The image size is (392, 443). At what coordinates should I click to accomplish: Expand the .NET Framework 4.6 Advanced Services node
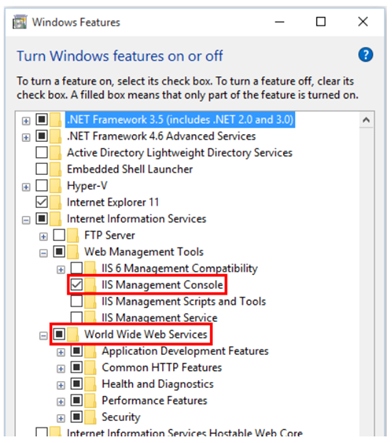click(x=26, y=137)
